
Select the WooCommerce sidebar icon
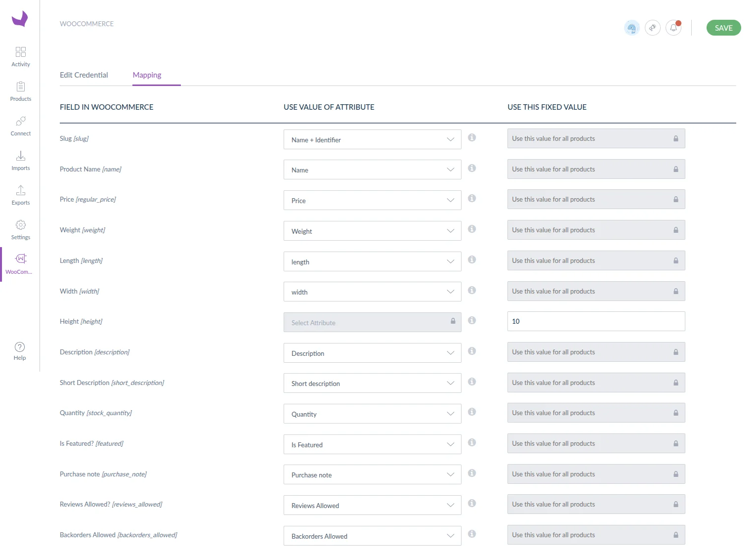coord(20,263)
